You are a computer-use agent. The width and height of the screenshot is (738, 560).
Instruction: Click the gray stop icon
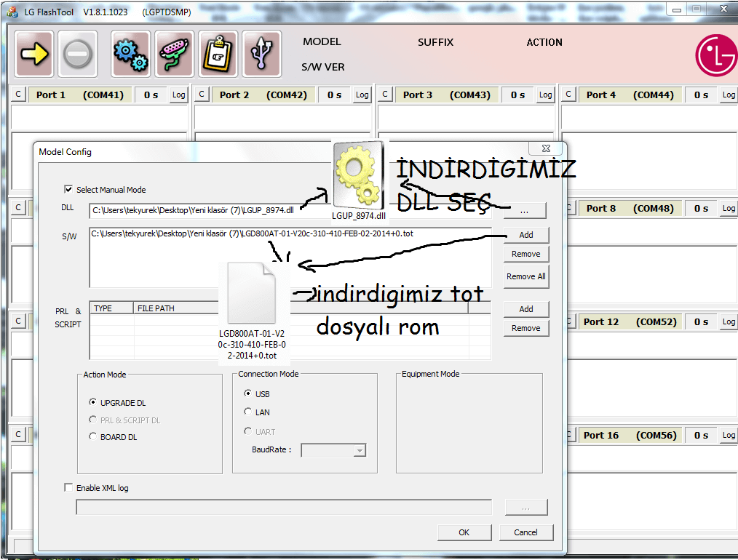point(77,54)
